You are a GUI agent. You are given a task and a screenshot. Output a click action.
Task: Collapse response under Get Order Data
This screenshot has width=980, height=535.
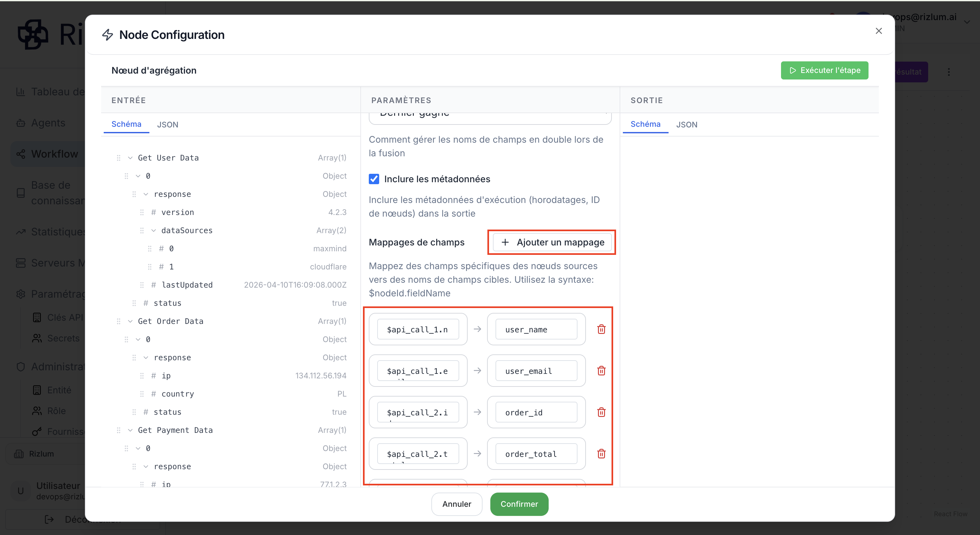(146, 357)
